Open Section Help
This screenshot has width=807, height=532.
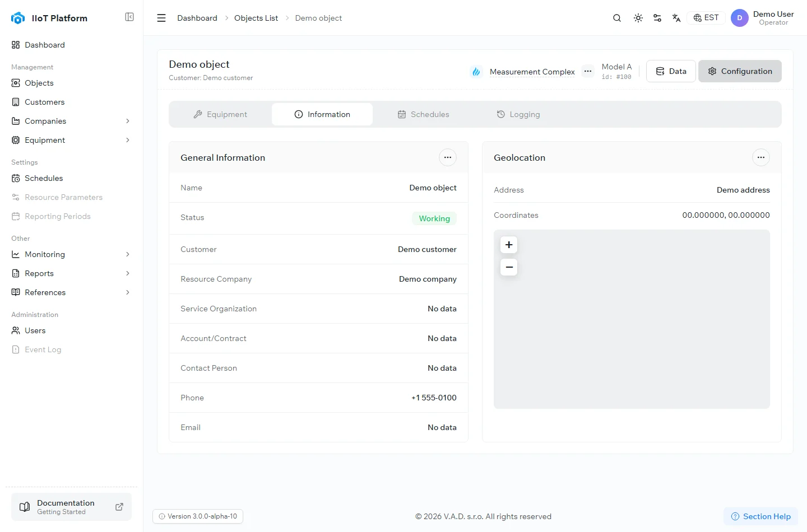[761, 516]
